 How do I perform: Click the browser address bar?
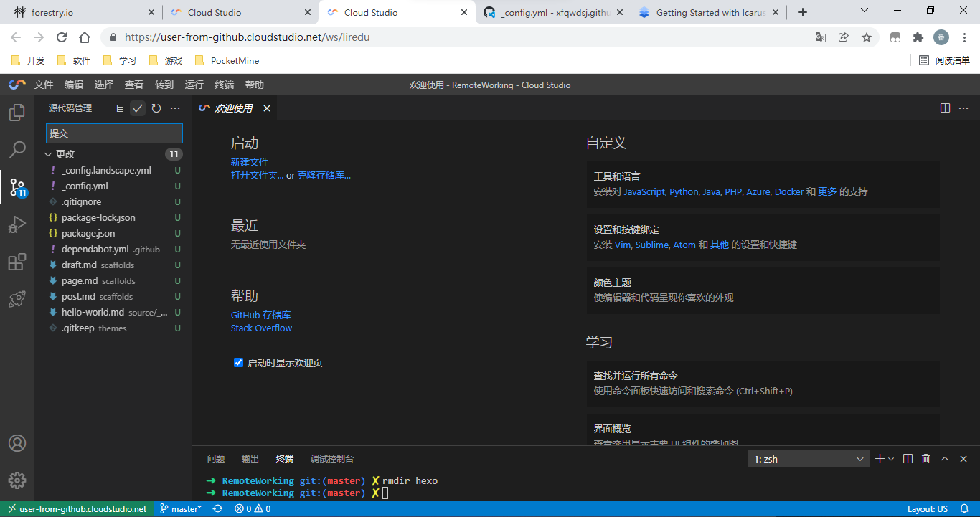459,37
